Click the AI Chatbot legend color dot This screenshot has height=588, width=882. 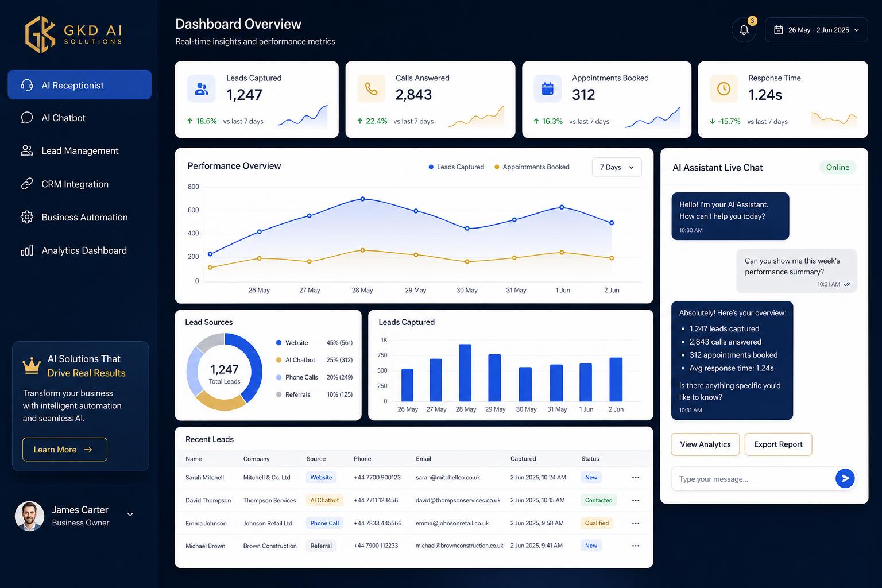click(279, 360)
